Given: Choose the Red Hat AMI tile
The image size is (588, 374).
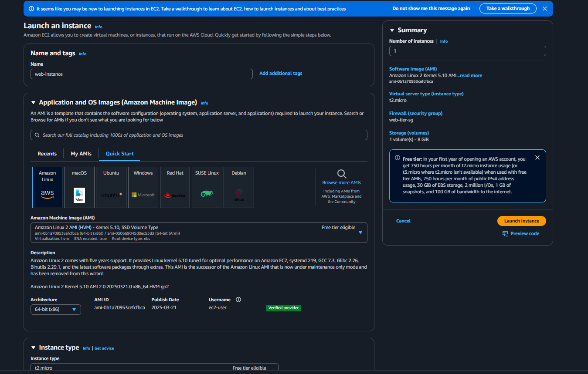Looking at the screenshot, I should [x=175, y=187].
